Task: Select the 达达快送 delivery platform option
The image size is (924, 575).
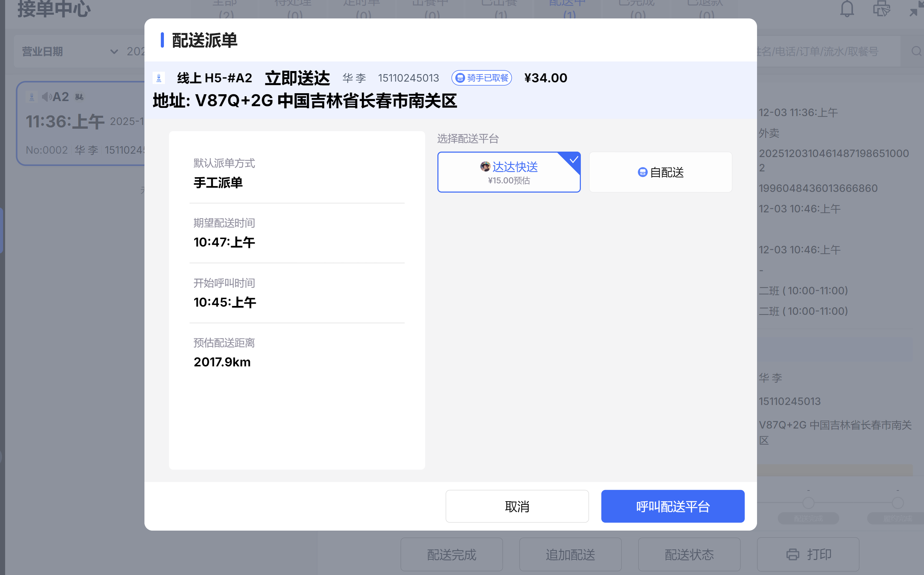Action: click(x=508, y=172)
